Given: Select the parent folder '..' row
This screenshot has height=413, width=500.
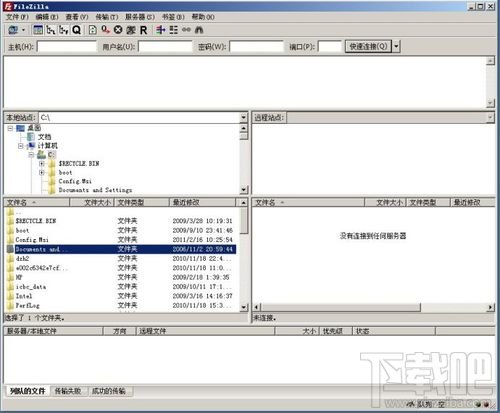Looking at the screenshot, I should point(121,212).
